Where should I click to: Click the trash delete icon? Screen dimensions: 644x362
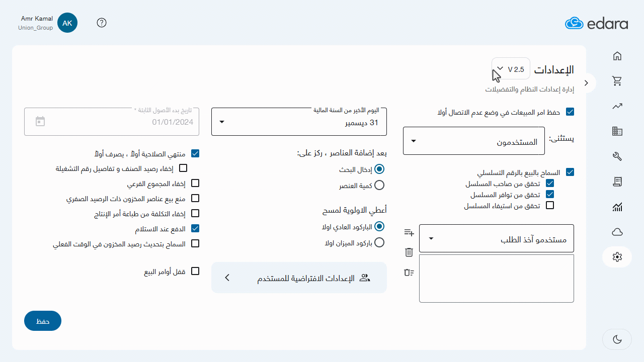409,252
